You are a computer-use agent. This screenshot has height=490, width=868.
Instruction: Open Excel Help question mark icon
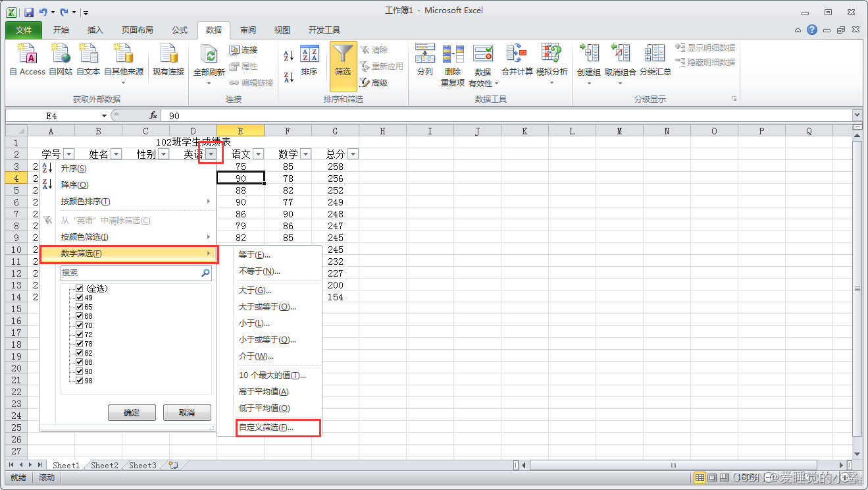tap(812, 30)
